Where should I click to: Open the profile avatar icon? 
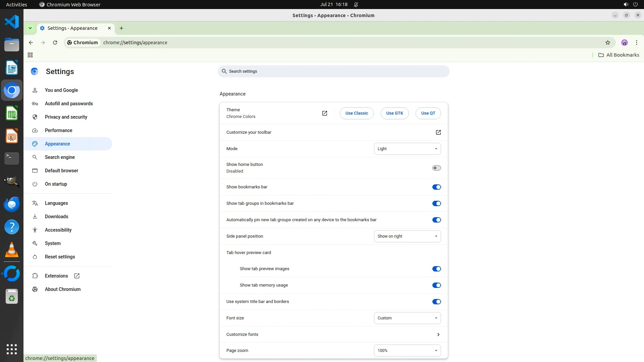pos(624,43)
